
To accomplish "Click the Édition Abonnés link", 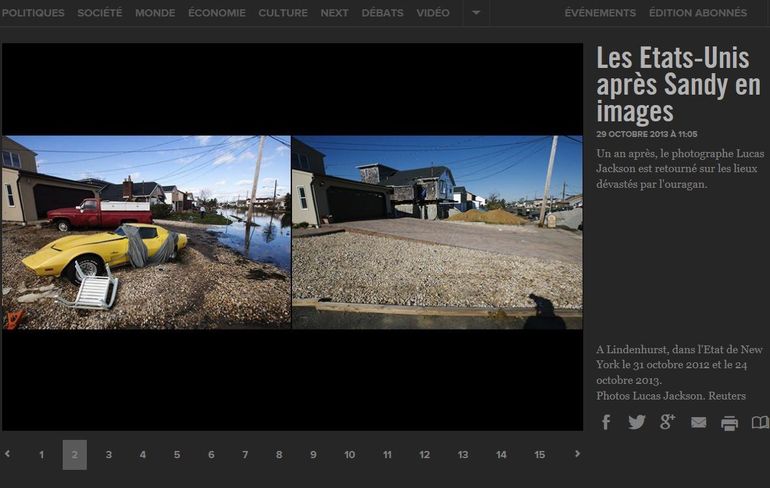I will tap(697, 13).
